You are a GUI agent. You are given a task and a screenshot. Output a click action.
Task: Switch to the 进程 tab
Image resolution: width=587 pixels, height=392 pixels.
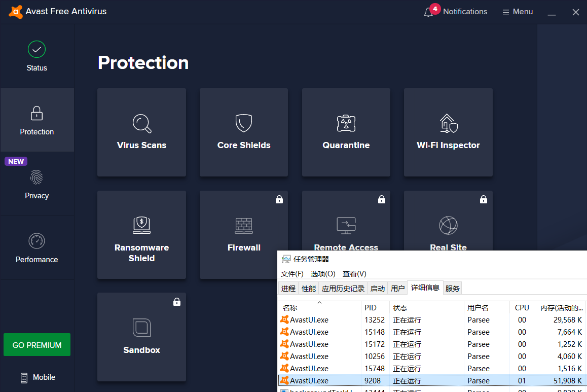[288, 289]
